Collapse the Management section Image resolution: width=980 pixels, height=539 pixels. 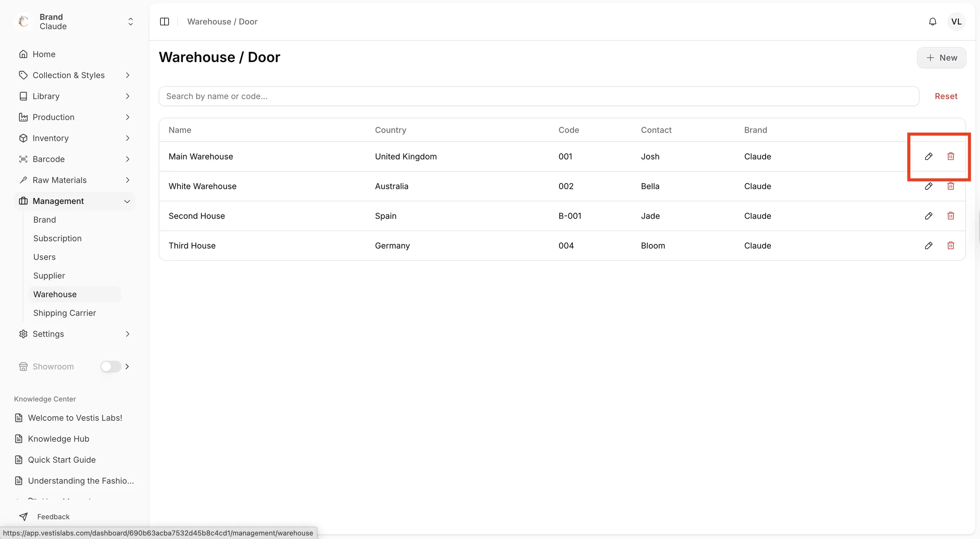click(74, 201)
